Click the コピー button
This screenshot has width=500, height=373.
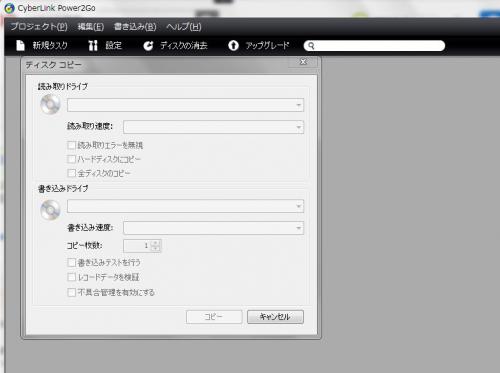tap(214, 317)
